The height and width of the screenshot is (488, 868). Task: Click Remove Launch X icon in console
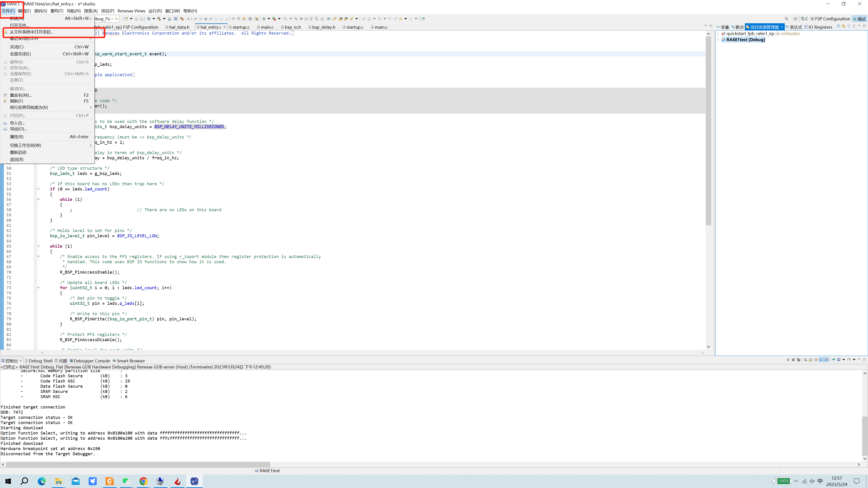click(793, 360)
